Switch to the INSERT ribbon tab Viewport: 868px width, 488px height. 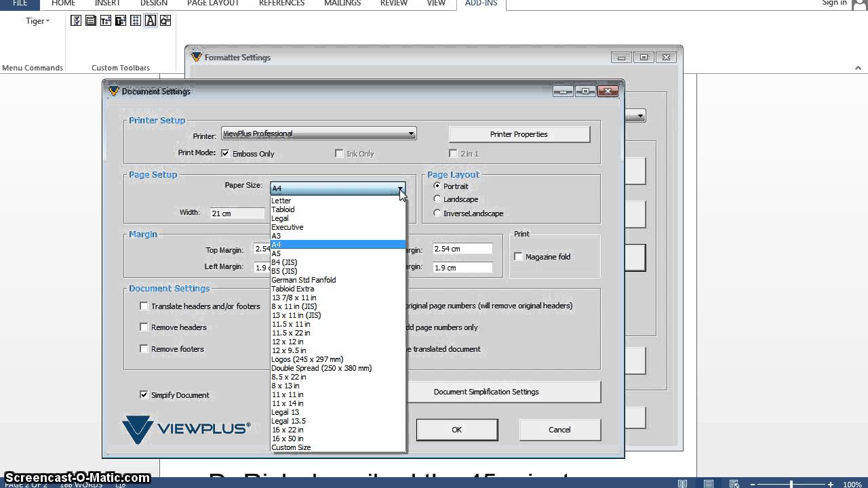pyautogui.click(x=107, y=3)
